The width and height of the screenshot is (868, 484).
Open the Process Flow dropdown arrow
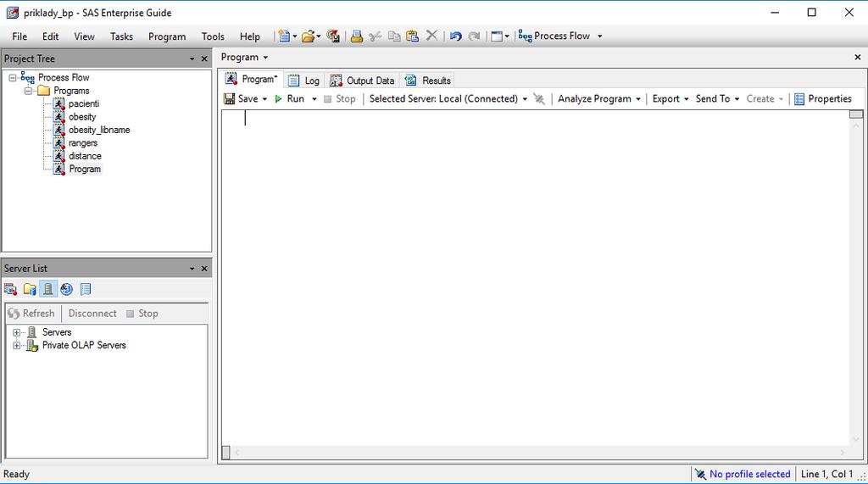(x=599, y=36)
